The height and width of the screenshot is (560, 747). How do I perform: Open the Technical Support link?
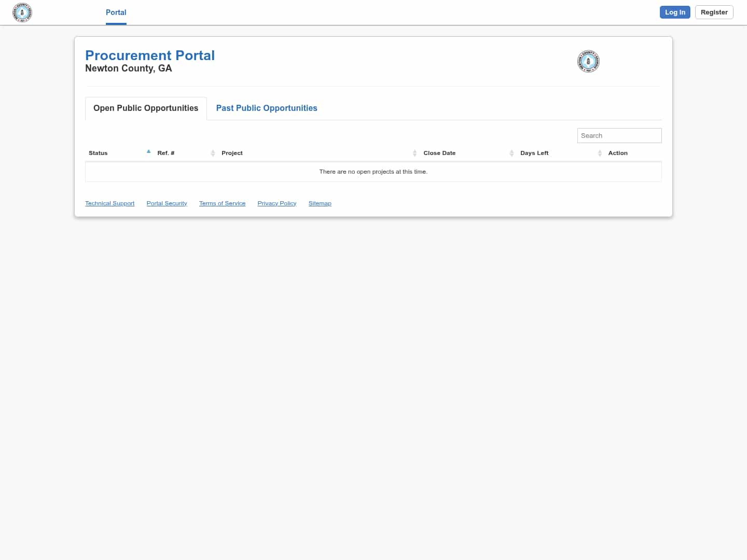109,203
